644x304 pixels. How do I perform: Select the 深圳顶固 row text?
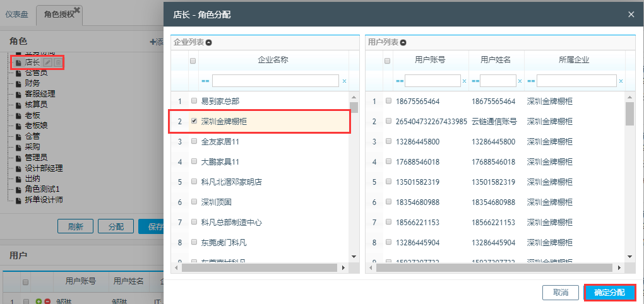tap(217, 202)
